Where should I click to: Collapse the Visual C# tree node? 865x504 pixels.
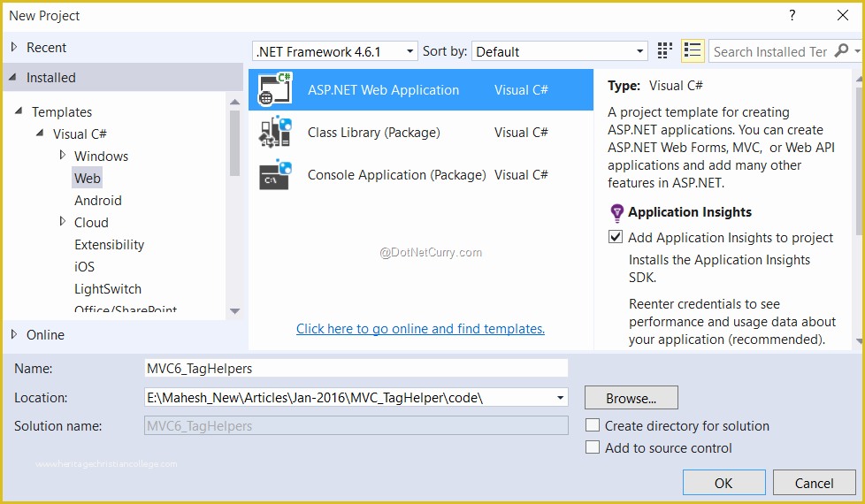coord(40,133)
